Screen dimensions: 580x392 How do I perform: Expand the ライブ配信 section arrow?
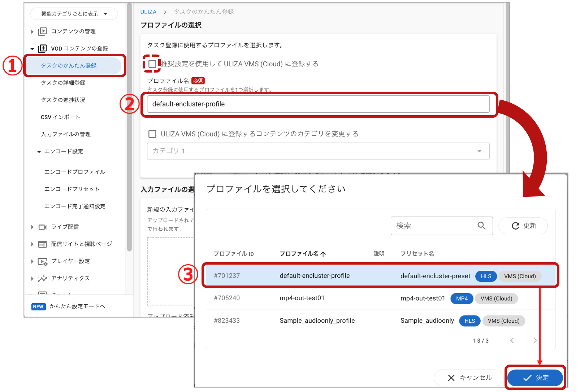pyautogui.click(x=33, y=227)
